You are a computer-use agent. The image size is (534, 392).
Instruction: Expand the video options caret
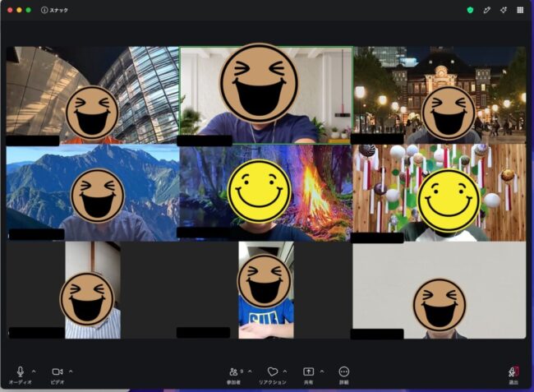[71, 371]
